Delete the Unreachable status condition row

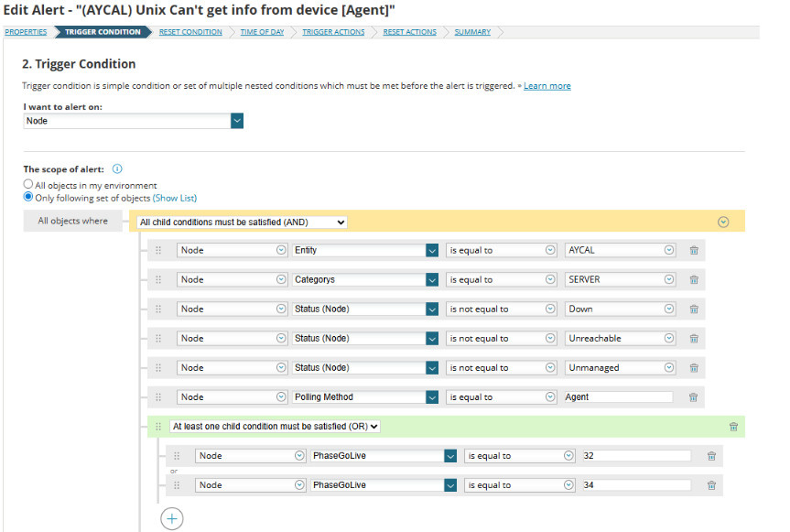[694, 339]
